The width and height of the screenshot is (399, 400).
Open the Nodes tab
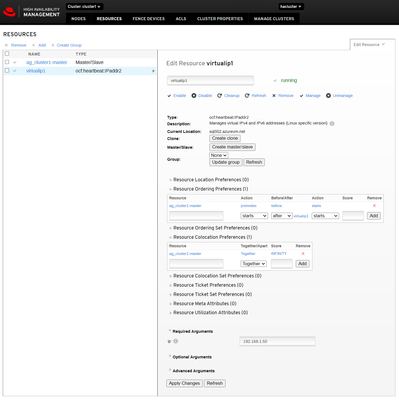(78, 19)
